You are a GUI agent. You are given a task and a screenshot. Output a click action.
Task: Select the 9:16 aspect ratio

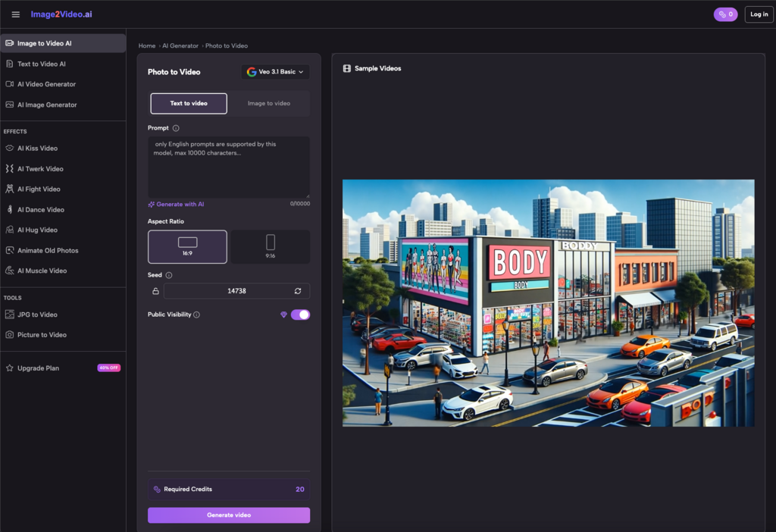tap(271, 246)
